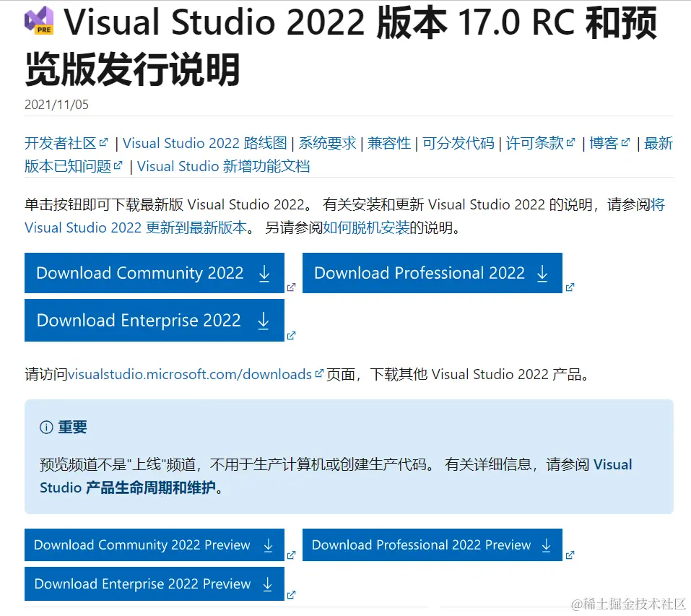Viewport: 691px width, 616px height.
Task: Open the 兼容性 link
Action: [389, 143]
